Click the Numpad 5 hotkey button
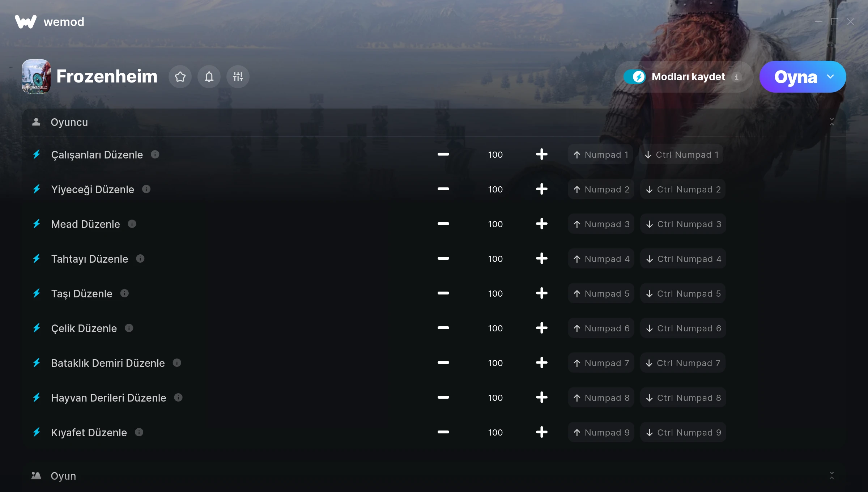868x492 pixels. click(x=601, y=293)
